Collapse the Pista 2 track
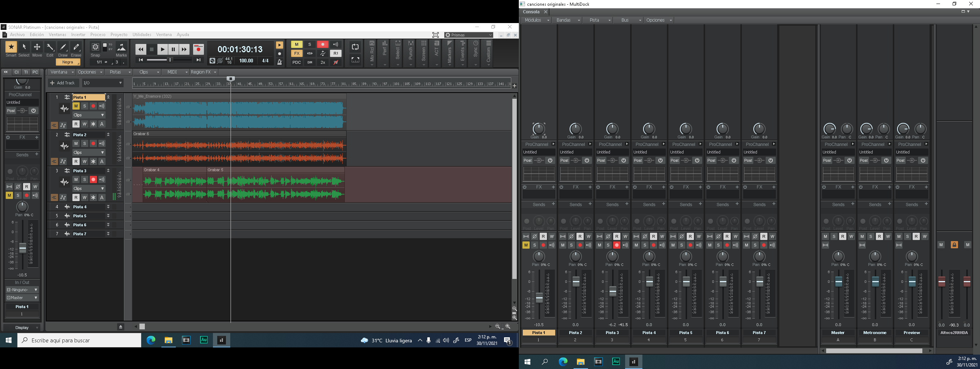This screenshot has height=369, width=980. click(x=108, y=135)
